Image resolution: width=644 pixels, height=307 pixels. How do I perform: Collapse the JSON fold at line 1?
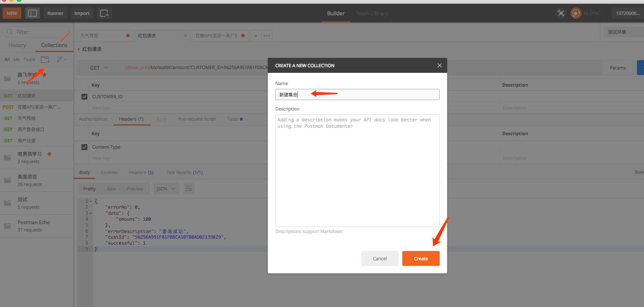(90, 201)
